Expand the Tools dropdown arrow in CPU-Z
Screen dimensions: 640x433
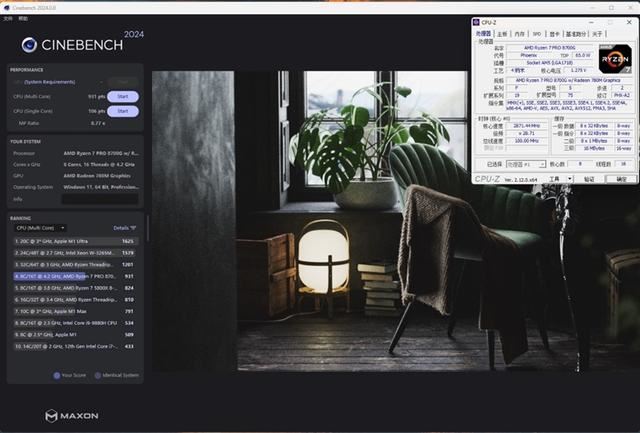(x=568, y=179)
